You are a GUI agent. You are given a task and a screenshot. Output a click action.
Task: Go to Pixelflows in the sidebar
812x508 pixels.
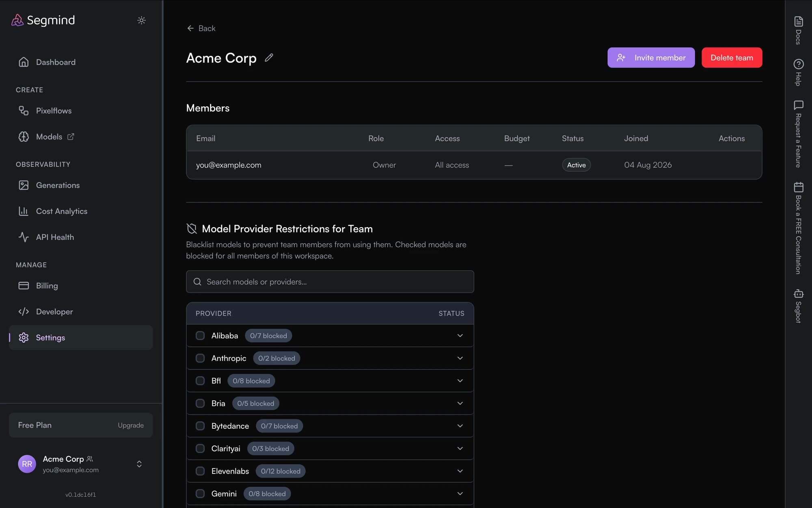(x=81, y=111)
